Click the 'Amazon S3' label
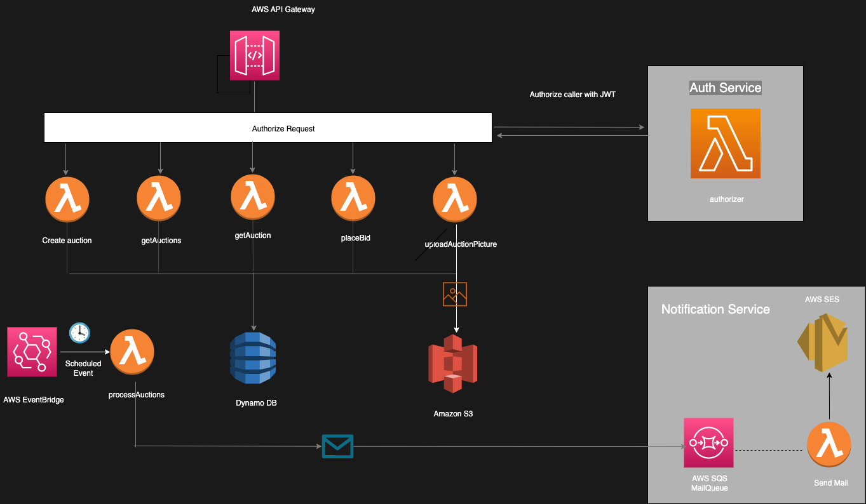 [454, 414]
